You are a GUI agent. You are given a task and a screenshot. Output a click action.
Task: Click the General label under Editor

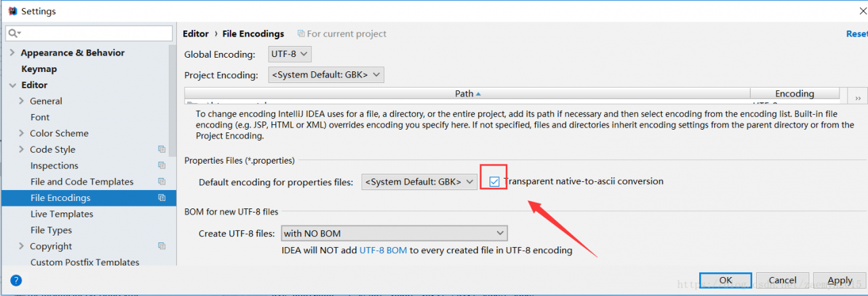(x=46, y=101)
